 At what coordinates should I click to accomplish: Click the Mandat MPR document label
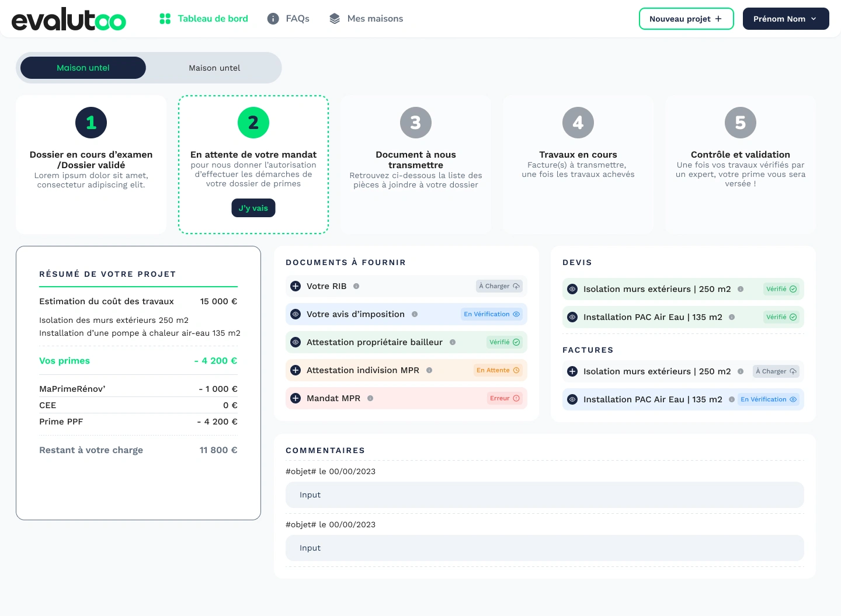[333, 398]
